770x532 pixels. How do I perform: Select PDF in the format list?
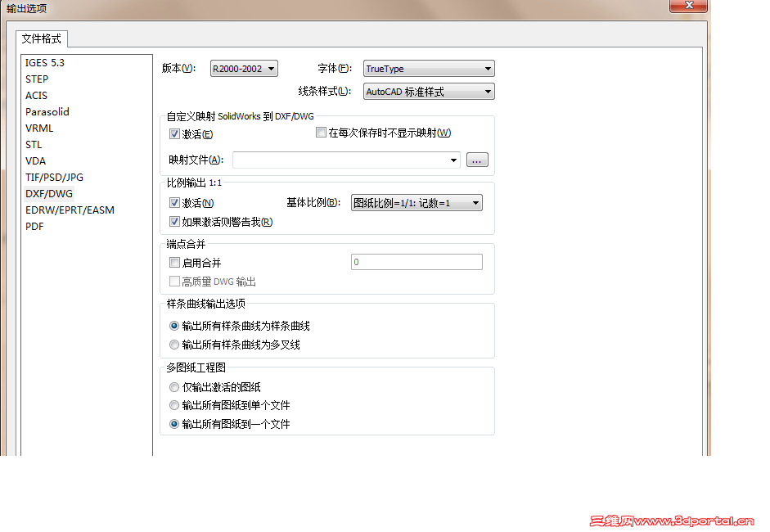pos(34,227)
